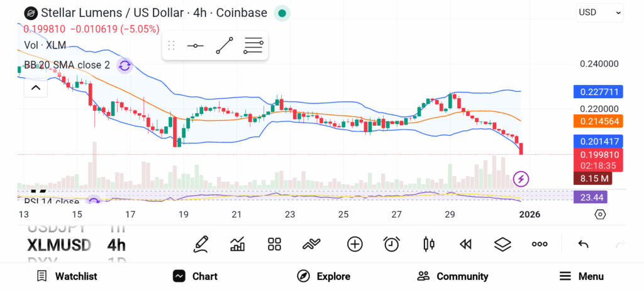Screen dimensions: 644x290
Task: Toggle the green market status dot
Action: [x=282, y=13]
